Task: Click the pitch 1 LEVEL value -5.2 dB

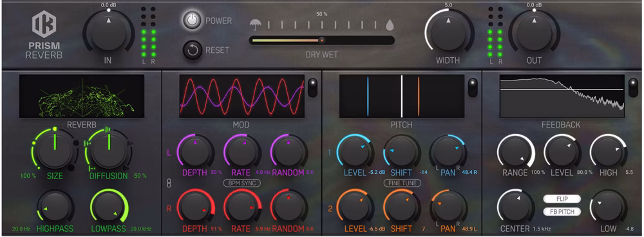Action: click(x=377, y=173)
